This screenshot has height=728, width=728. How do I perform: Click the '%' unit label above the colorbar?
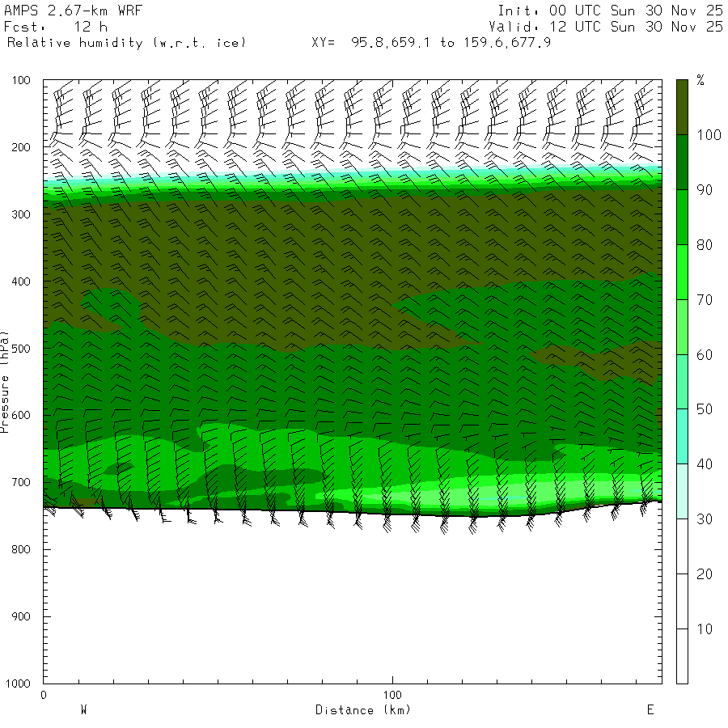point(700,80)
